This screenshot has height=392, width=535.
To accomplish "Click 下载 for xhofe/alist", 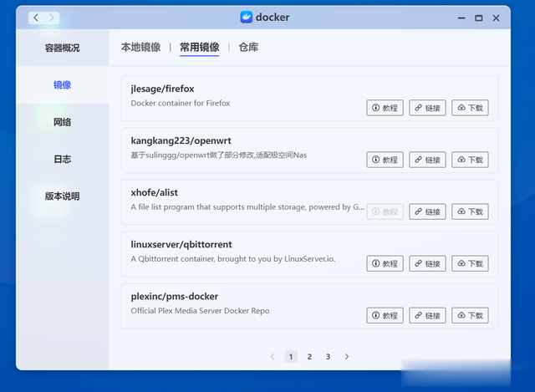I will point(470,211).
